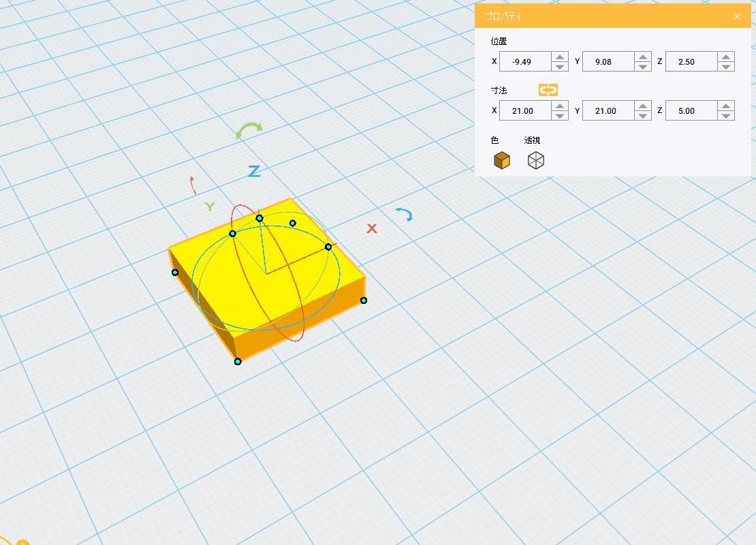Decrease position Y value with down arrow

point(643,66)
